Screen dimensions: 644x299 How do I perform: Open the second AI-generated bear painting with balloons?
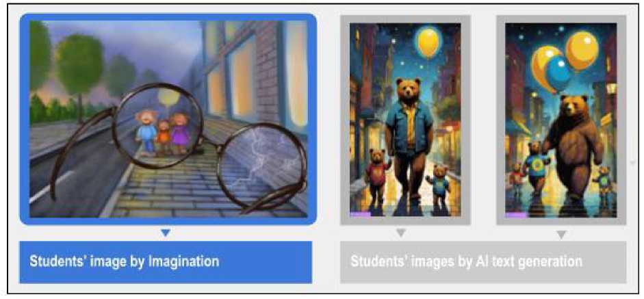561,120
